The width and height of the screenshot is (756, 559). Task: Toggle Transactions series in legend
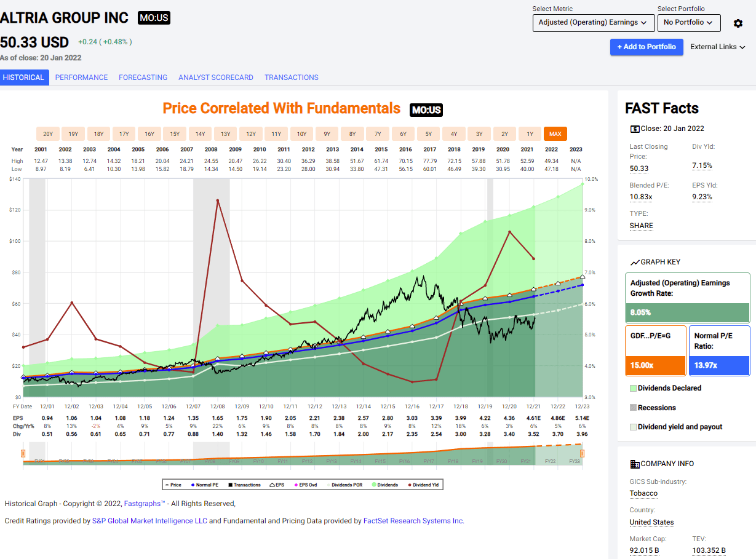pyautogui.click(x=244, y=485)
